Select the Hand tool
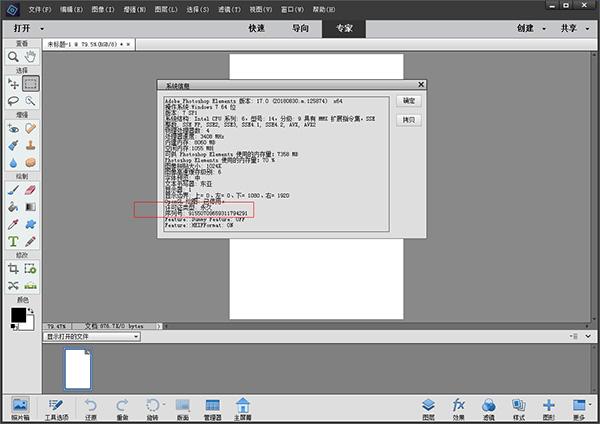Viewport: 600px width, 424px height. (30, 57)
